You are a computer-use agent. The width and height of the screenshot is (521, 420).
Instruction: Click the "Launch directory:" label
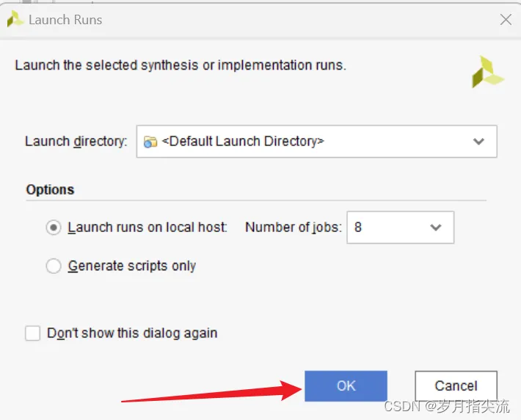76,142
